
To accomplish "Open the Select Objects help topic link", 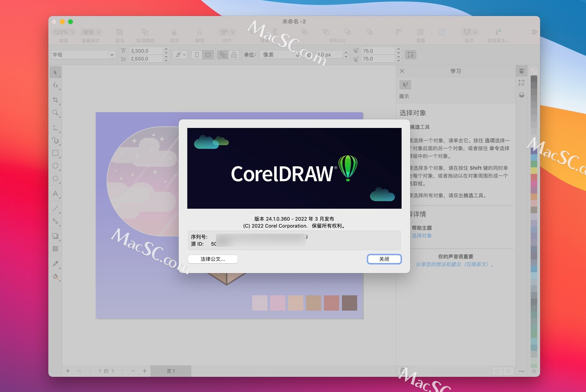I will [421, 236].
